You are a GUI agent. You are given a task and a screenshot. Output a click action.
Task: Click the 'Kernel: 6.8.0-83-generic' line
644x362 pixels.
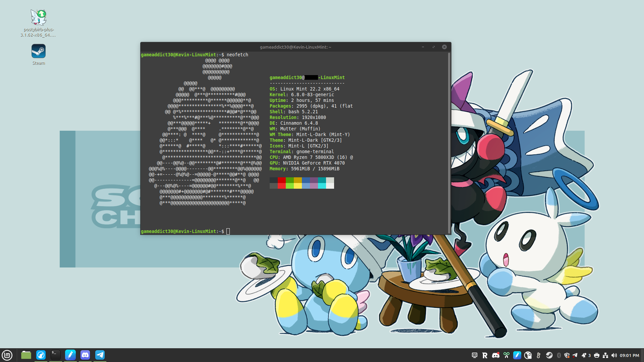302,95
